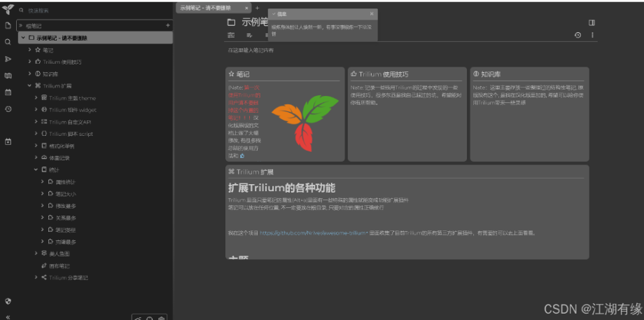Dismiss the 信息 toast notification
Image resolution: width=644 pixels, height=320 pixels.
[372, 13]
